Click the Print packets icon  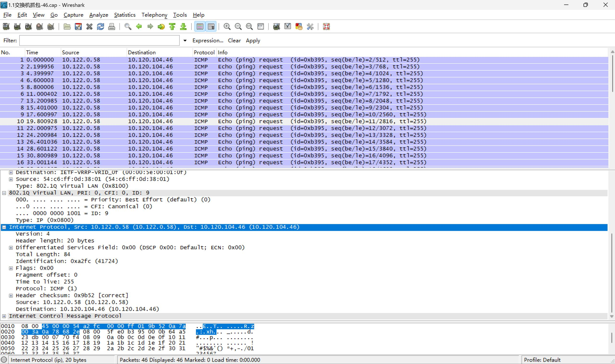[x=112, y=26]
